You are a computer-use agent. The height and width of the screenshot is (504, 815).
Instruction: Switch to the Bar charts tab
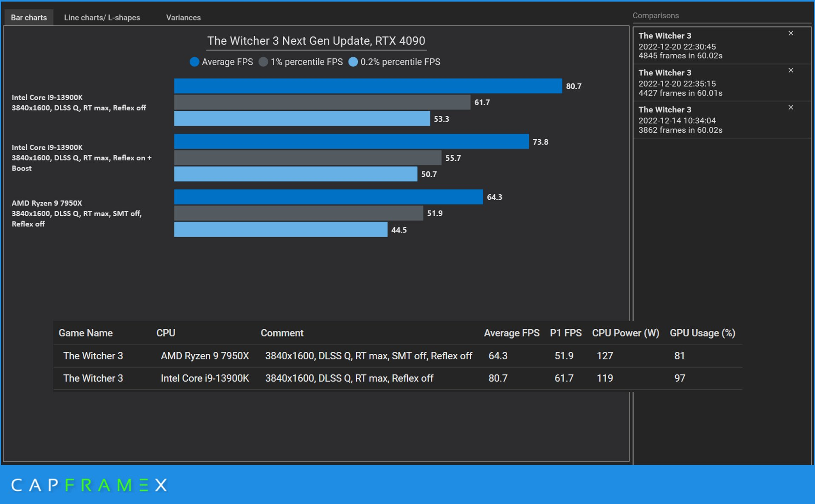point(29,17)
